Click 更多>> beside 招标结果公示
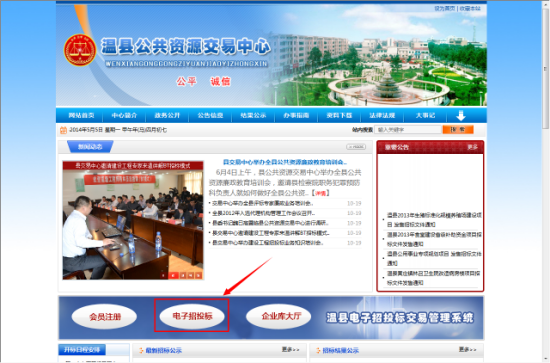Screen dimensions: 550x363 pos(468,349)
